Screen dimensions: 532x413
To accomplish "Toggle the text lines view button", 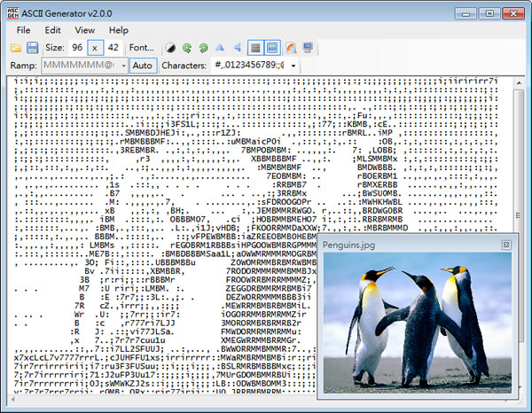I will coord(255,47).
